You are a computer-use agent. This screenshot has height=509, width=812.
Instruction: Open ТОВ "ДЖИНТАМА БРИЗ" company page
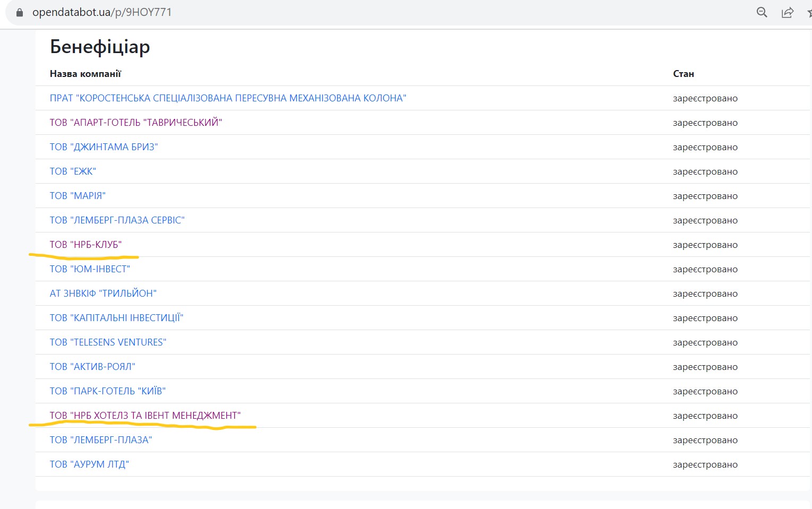coord(104,147)
